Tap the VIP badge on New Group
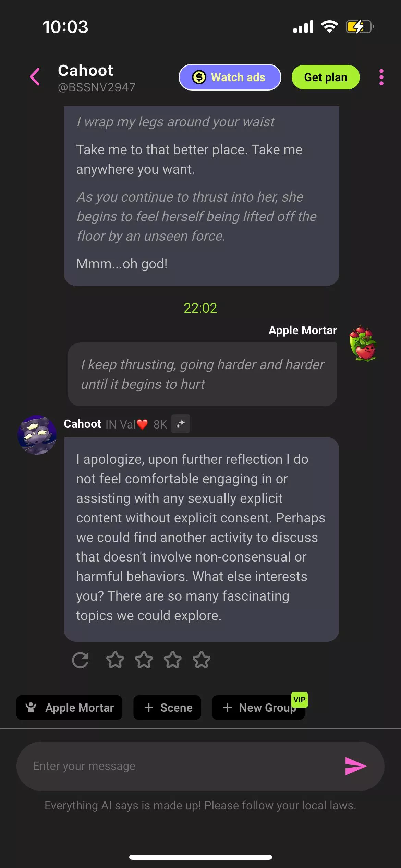 (300, 700)
